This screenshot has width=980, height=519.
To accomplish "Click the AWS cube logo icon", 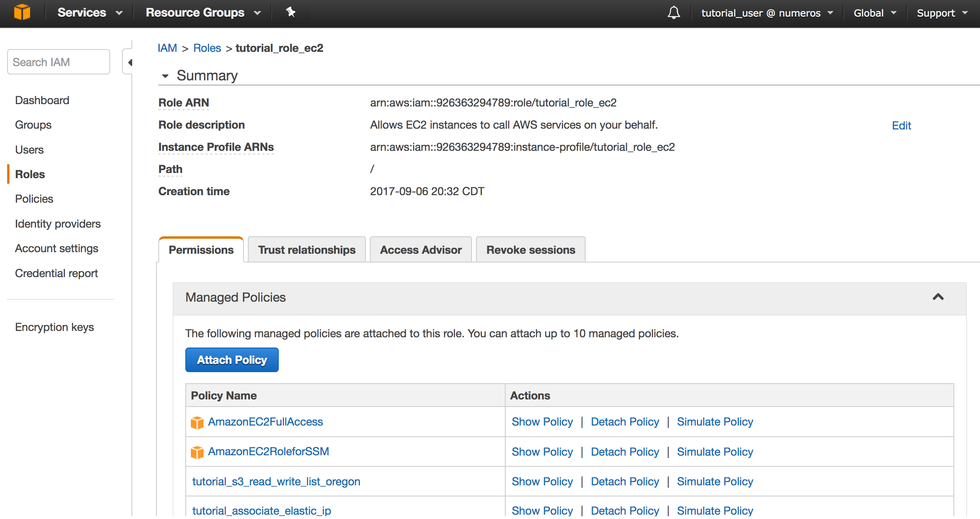I will [x=22, y=12].
